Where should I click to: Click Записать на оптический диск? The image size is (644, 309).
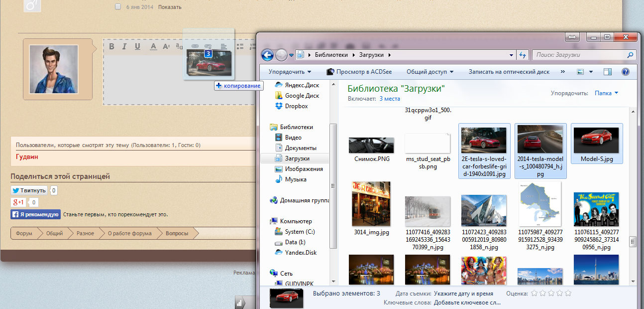pyautogui.click(x=509, y=72)
